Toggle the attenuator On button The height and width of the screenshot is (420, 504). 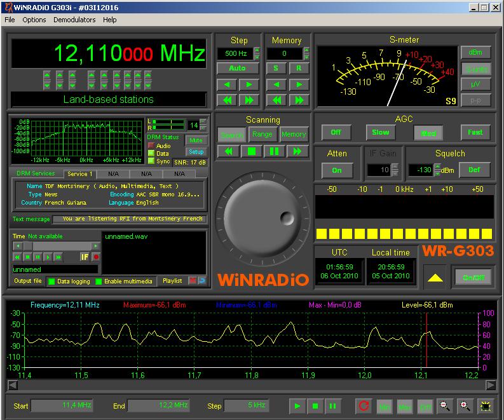(x=337, y=170)
